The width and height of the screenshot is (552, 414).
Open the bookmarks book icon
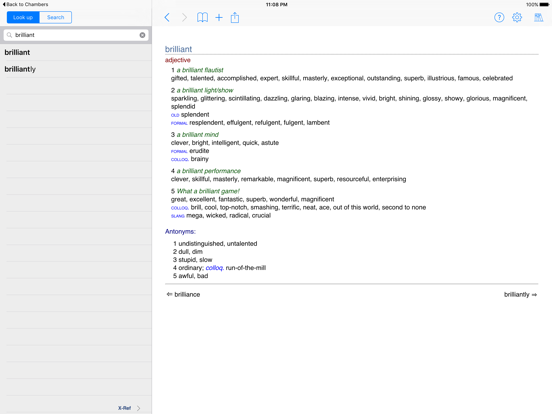(202, 17)
